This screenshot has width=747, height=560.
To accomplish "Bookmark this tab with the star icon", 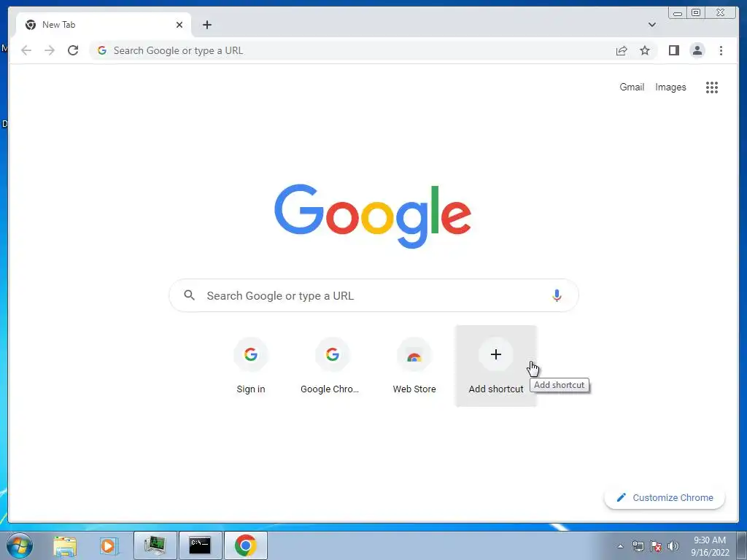I will point(645,50).
